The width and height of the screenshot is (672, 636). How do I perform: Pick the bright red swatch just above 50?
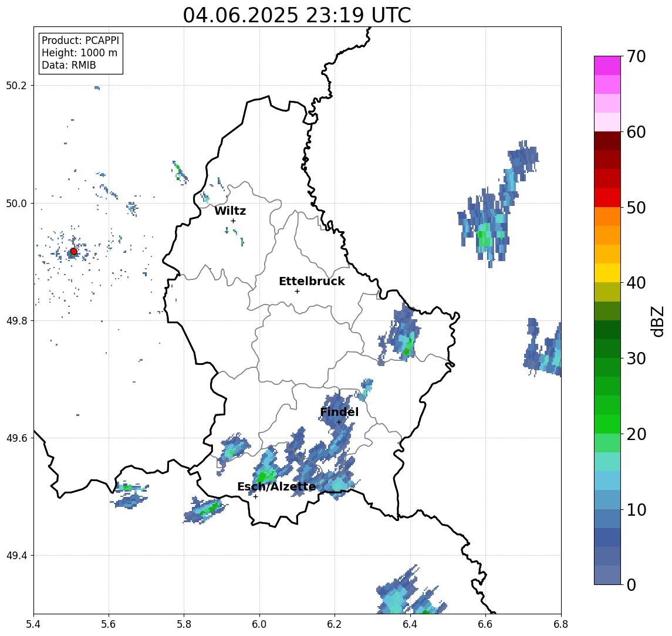point(607,198)
